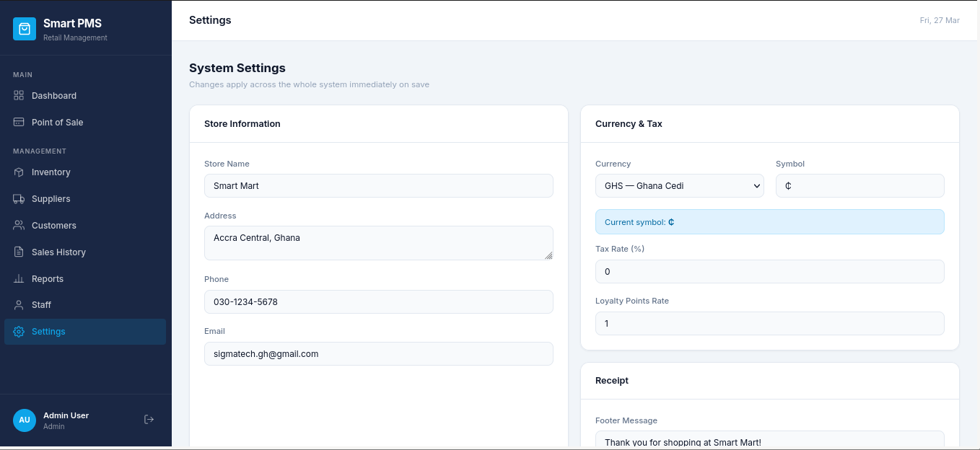Click the Settings gear icon
Image resolution: width=980 pixels, height=450 pixels.
tap(18, 331)
